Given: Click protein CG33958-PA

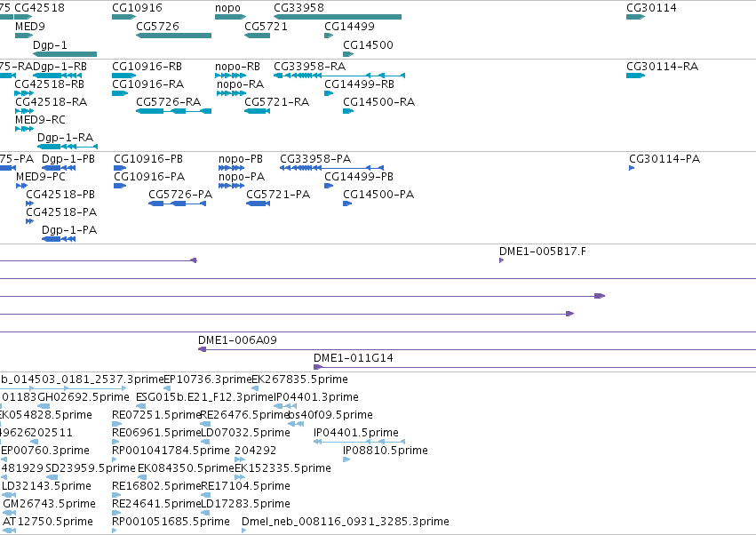Looking at the screenshot, I should point(331,168).
